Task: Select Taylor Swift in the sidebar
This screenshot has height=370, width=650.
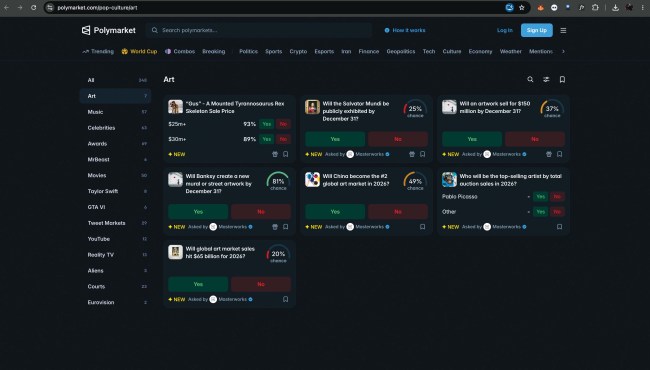Action: tap(116, 191)
